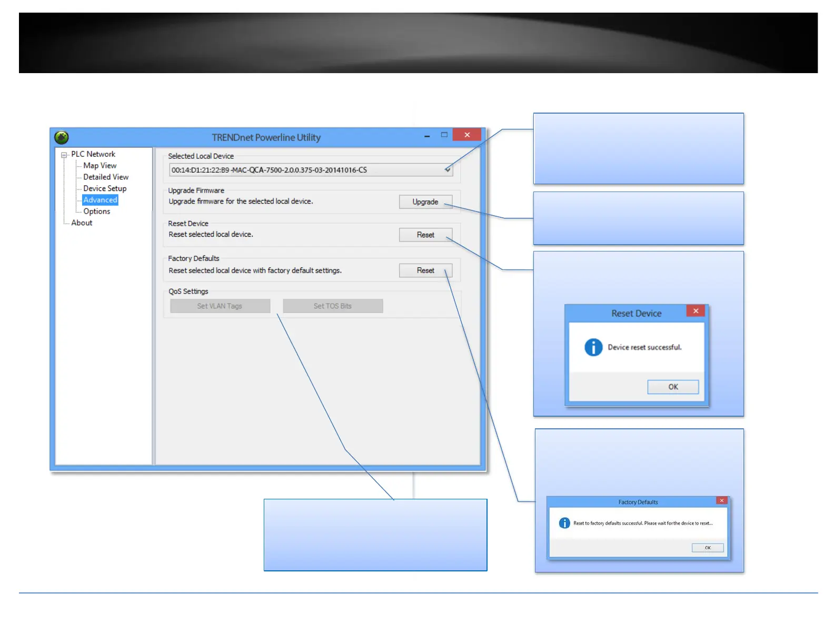Click the 'Device reset successful.' message text
This screenshot has width=834, height=644.
644,348
